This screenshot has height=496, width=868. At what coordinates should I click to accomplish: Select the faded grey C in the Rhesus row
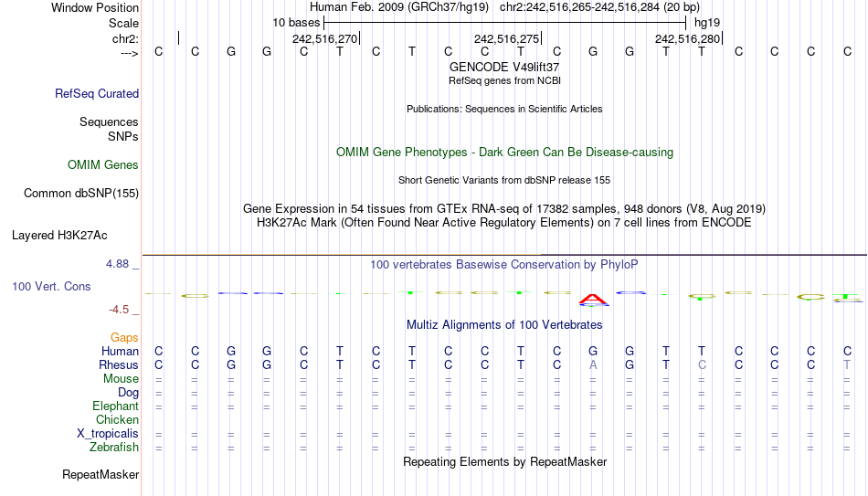[702, 364]
